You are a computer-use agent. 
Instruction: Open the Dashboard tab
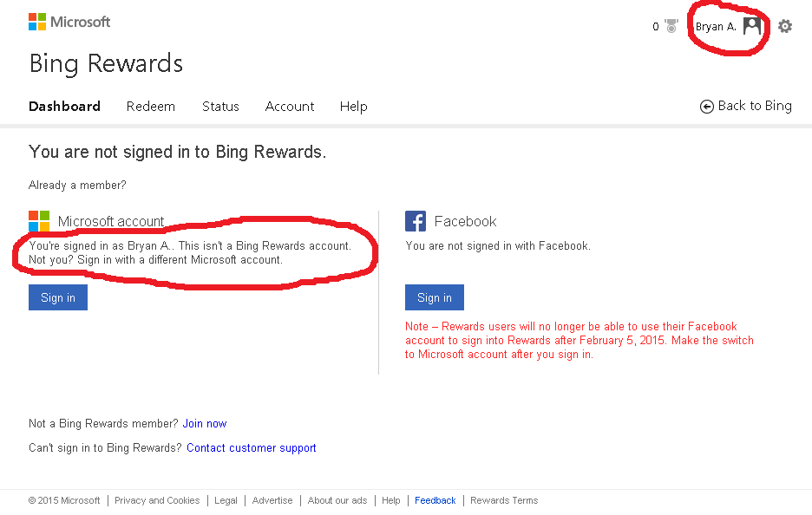click(x=64, y=107)
